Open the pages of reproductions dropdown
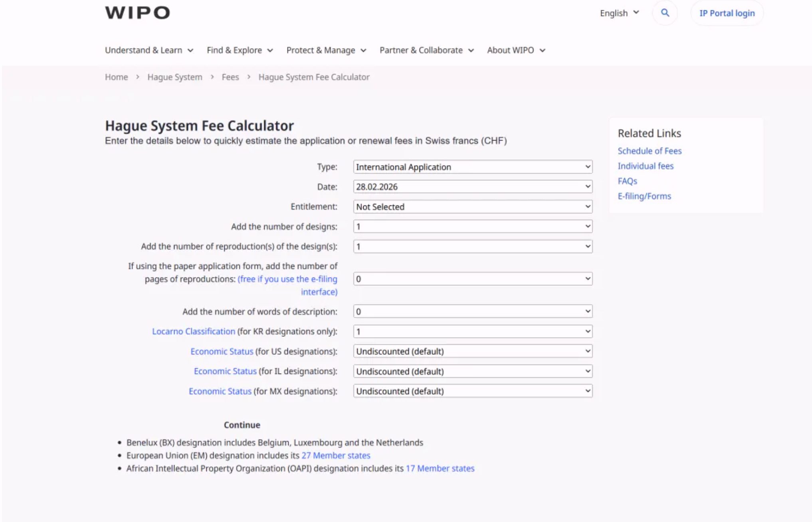Viewport: 812px width, 522px height. [x=473, y=279]
